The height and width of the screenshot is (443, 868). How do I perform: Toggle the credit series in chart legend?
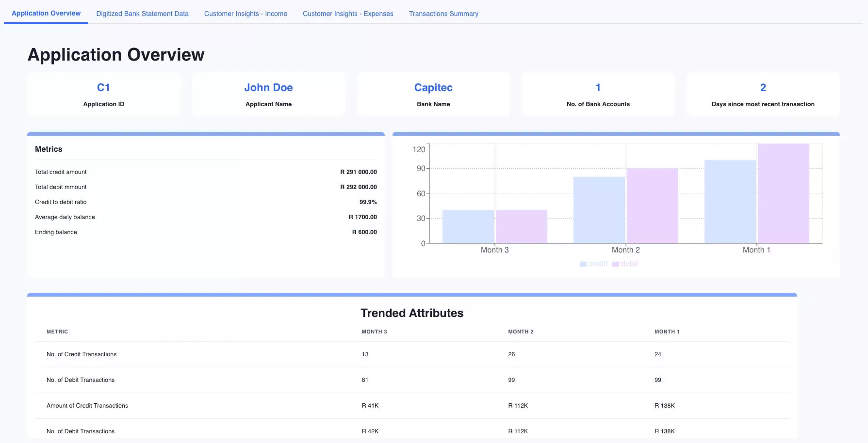[593, 264]
